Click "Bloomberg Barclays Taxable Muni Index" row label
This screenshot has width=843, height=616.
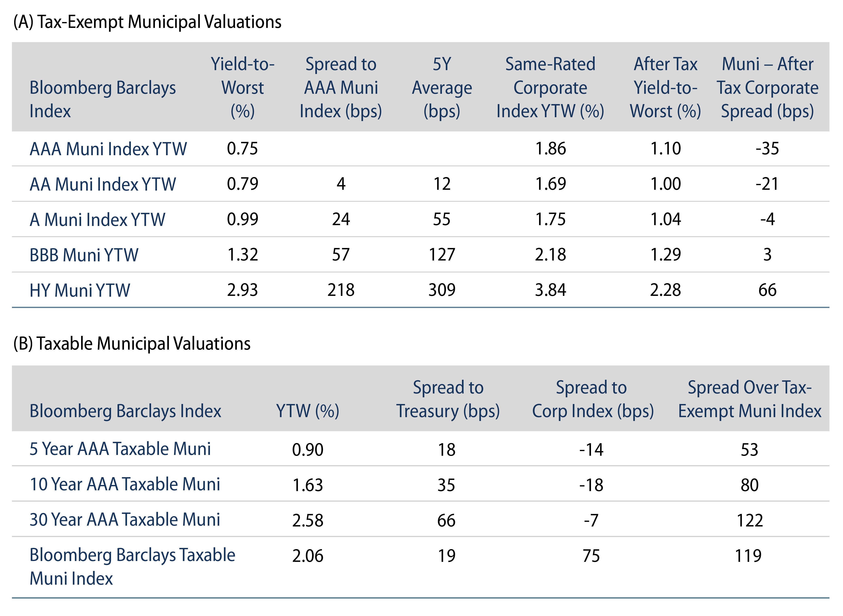pos(132,566)
